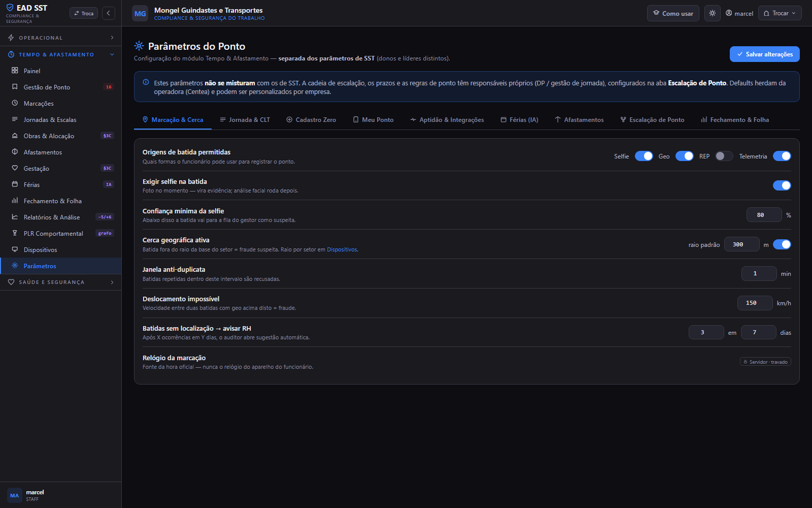Open the Afastamentos tab
The height and width of the screenshot is (508, 812).
tap(579, 120)
